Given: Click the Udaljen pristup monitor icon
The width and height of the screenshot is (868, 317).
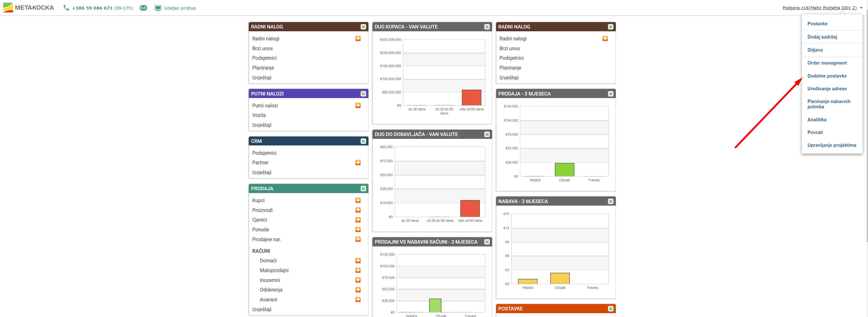Looking at the screenshot, I should point(158,8).
